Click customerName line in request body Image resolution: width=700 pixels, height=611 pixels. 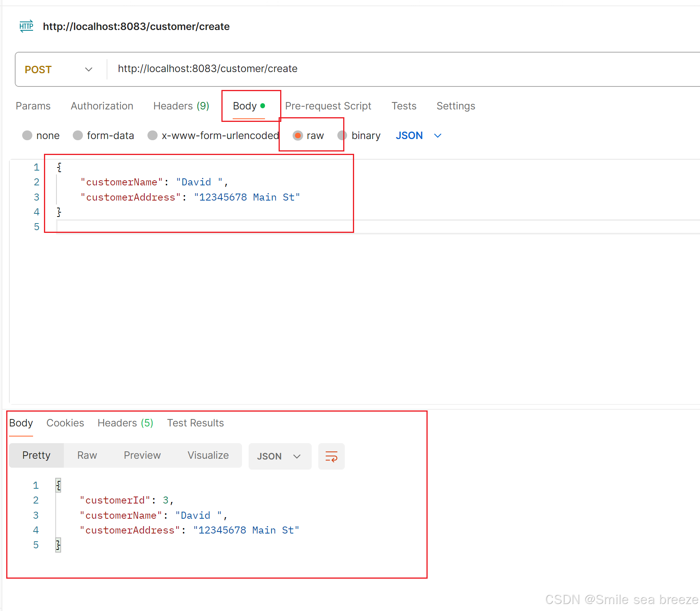(154, 182)
